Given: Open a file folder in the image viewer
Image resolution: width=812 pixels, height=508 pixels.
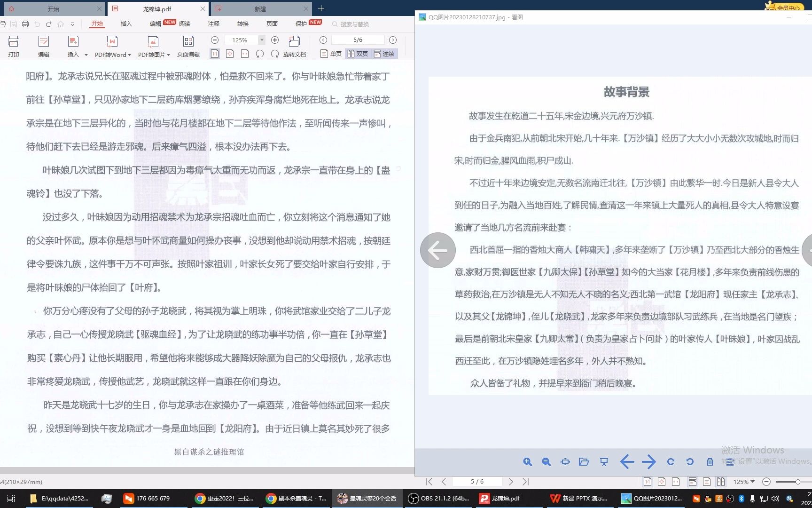Looking at the screenshot, I should pos(584,462).
